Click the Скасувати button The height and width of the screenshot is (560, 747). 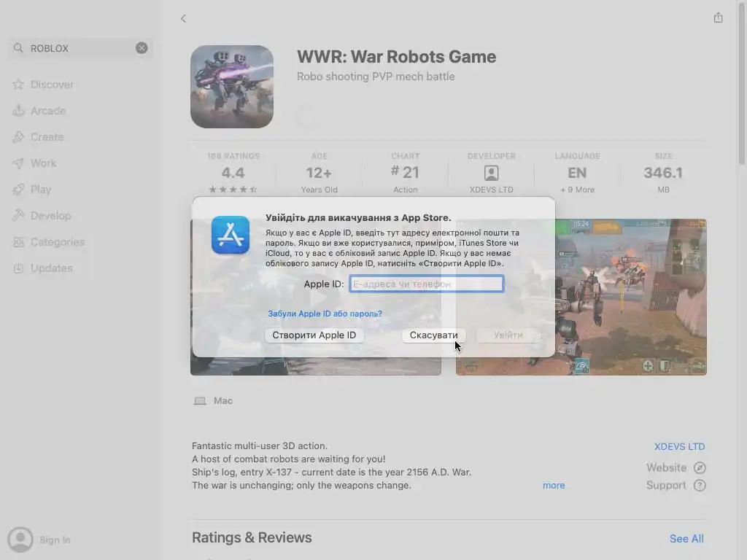tap(433, 335)
